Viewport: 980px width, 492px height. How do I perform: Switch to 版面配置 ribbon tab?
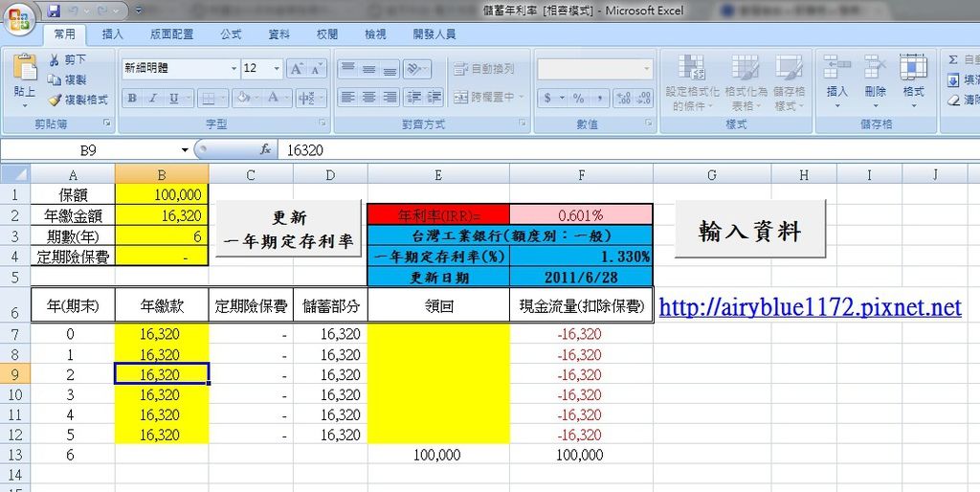coord(172,35)
